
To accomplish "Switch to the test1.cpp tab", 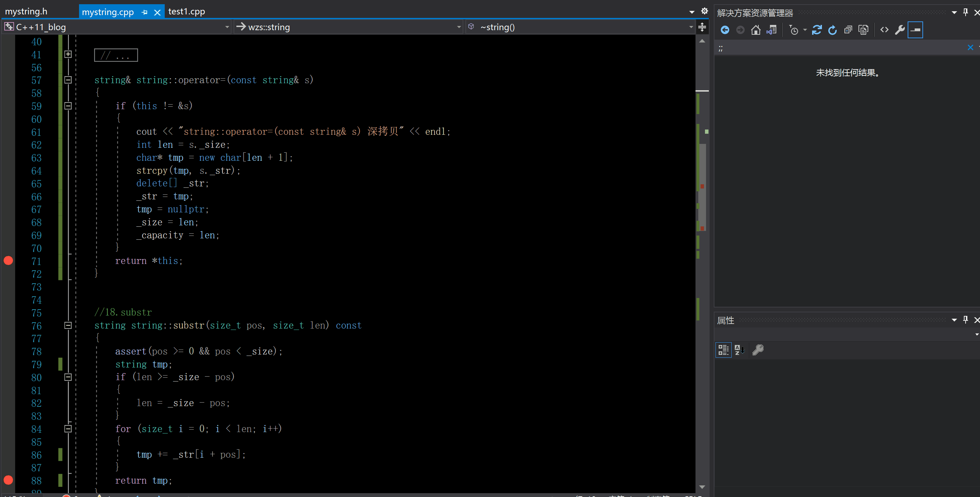I will (187, 12).
